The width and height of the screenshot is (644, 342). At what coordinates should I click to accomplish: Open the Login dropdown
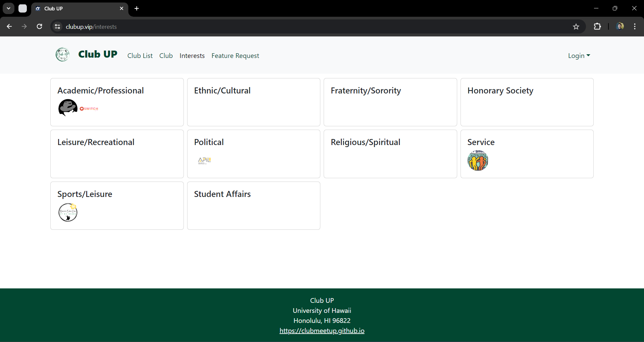(x=579, y=56)
